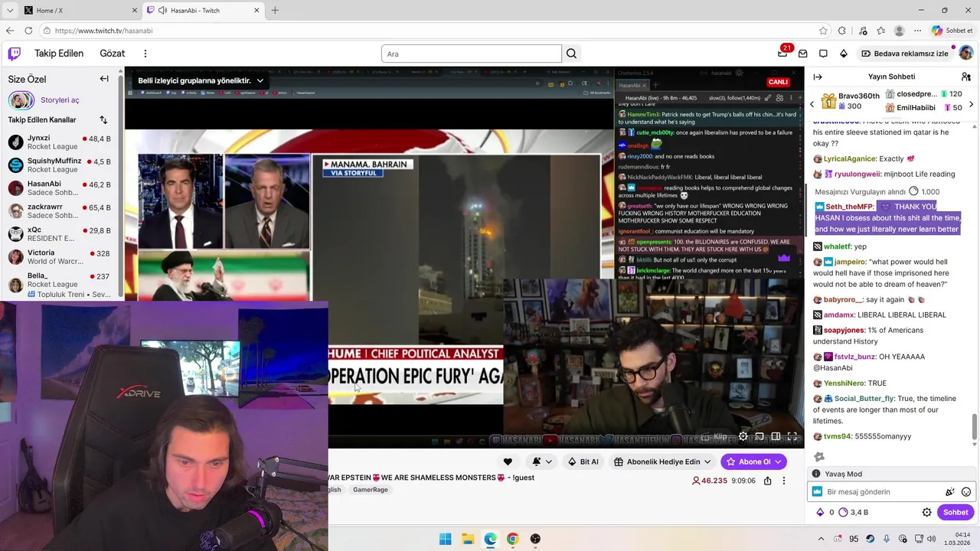Click the Twitch logo home icon
The height and width of the screenshot is (551, 980).
pos(15,54)
